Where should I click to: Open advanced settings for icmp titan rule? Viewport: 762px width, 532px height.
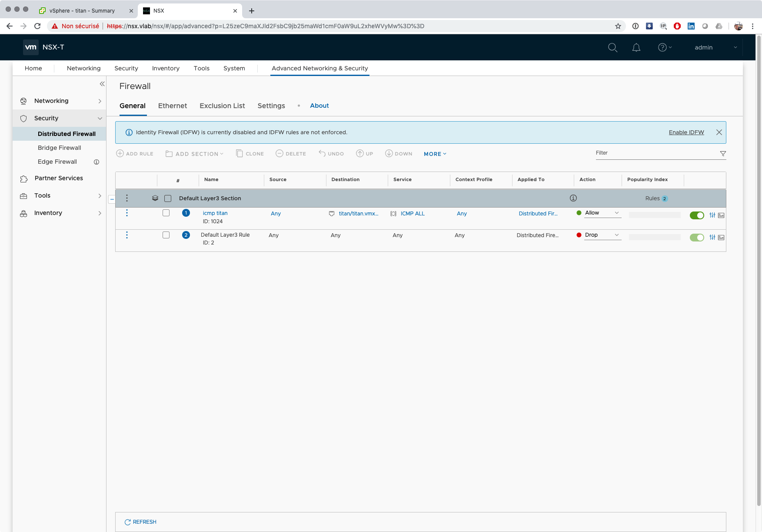[712, 215]
